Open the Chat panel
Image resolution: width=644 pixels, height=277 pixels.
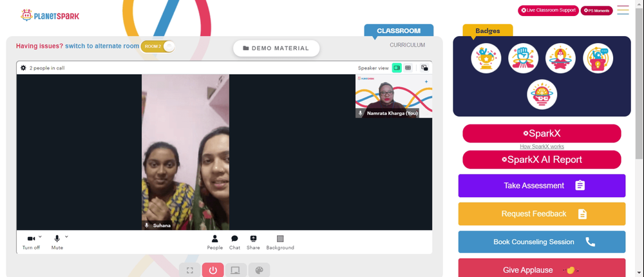pyautogui.click(x=234, y=242)
